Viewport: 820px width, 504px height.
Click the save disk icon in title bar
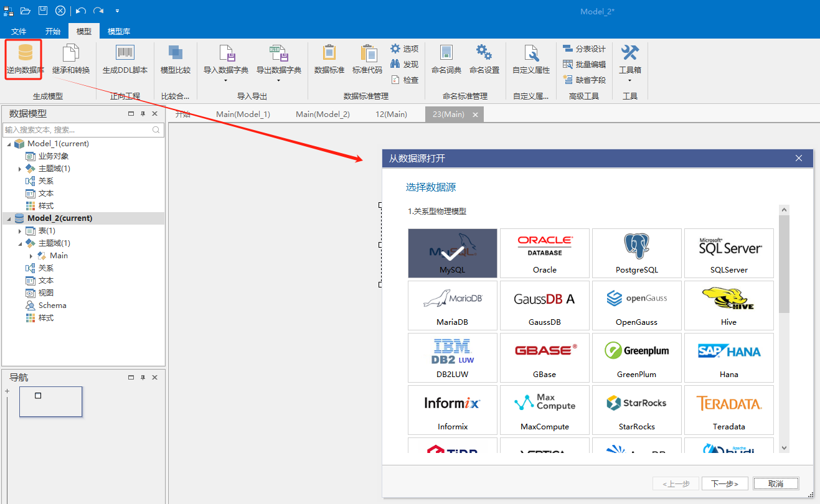coord(43,11)
